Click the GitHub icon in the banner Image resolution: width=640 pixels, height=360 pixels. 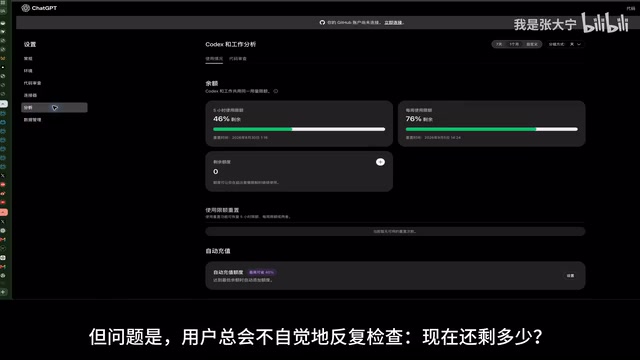tap(322, 22)
